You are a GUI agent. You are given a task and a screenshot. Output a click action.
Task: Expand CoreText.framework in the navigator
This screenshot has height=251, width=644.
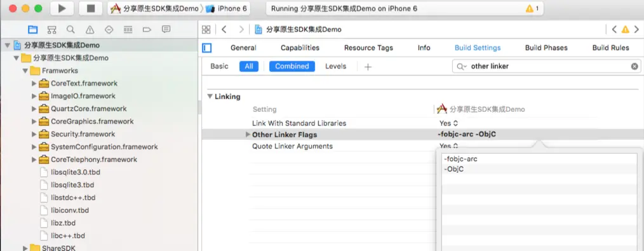coord(34,83)
